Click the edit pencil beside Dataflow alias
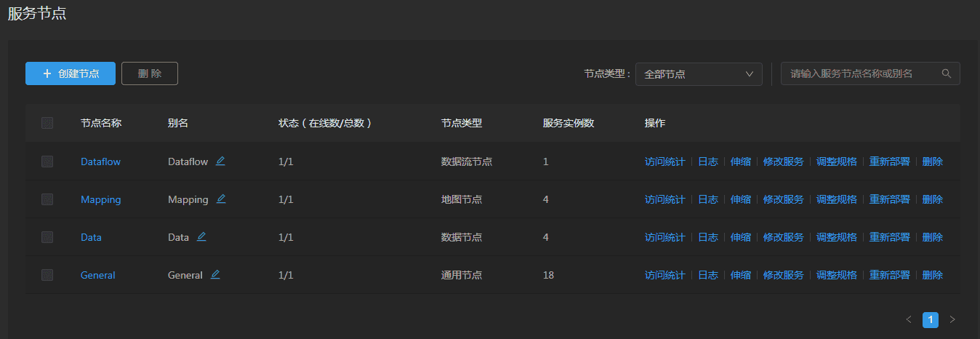 220,161
